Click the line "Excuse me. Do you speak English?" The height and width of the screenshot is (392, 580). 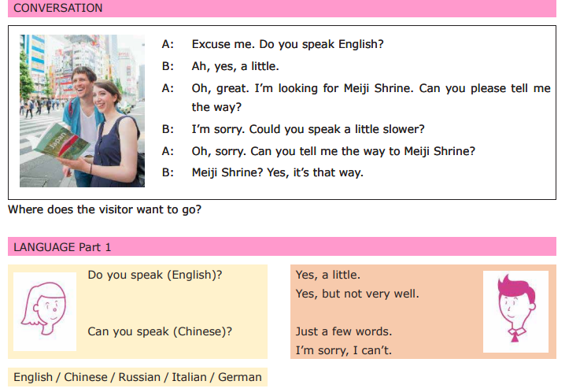[287, 45]
